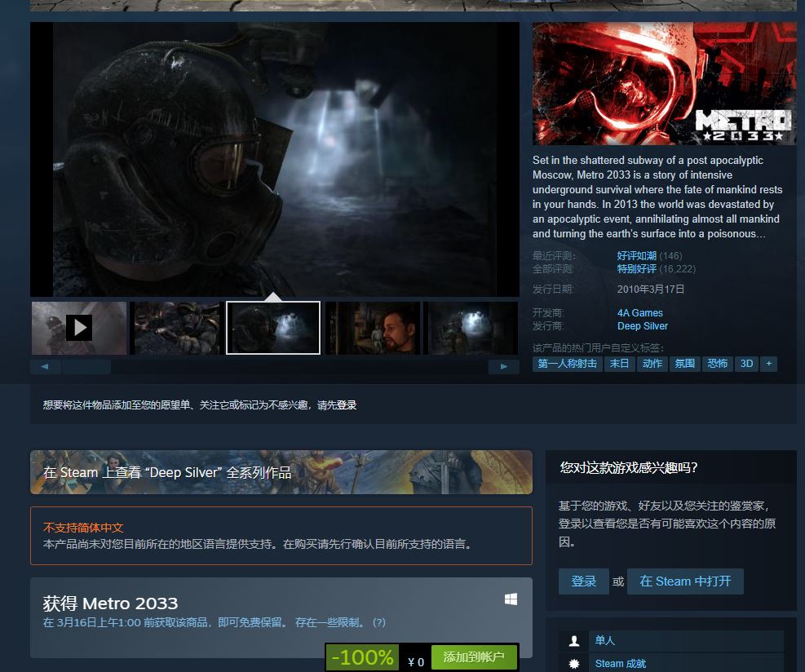
Task: Select the 恐怖 tag
Action: click(717, 364)
